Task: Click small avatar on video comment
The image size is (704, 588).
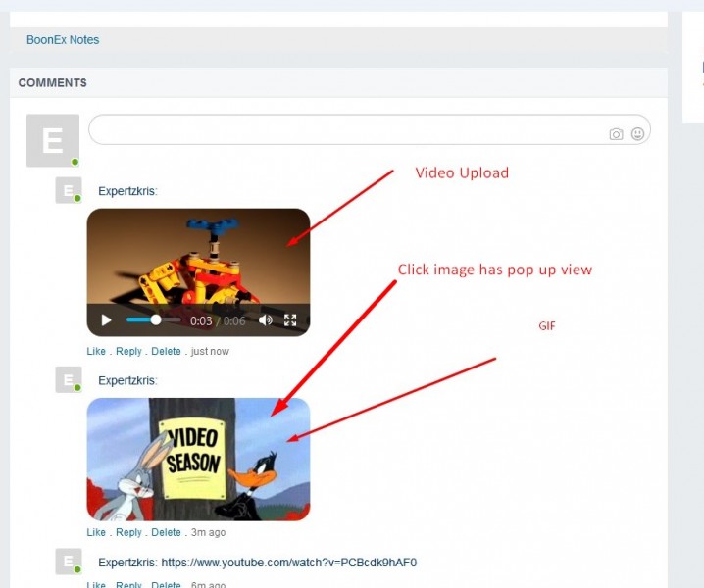Action: (x=69, y=190)
